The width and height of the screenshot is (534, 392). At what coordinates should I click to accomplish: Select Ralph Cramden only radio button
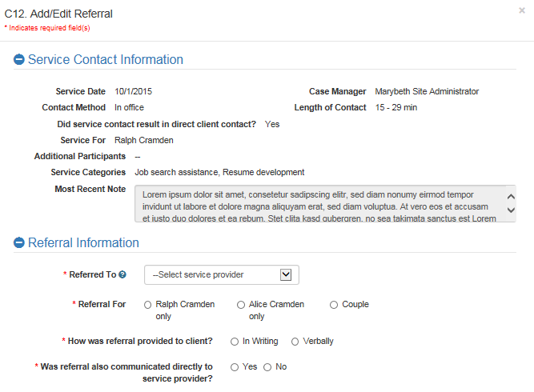(147, 305)
